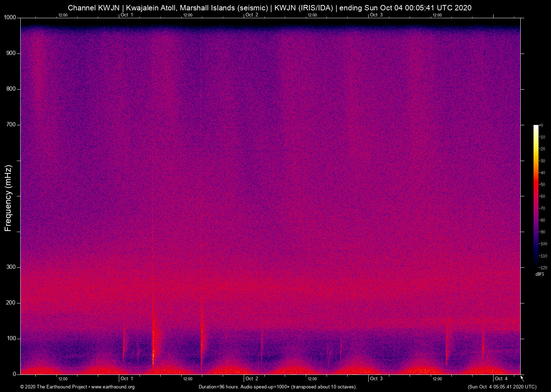
Task: Click the "dBFS" label under the colorbar
Action: coord(540,274)
